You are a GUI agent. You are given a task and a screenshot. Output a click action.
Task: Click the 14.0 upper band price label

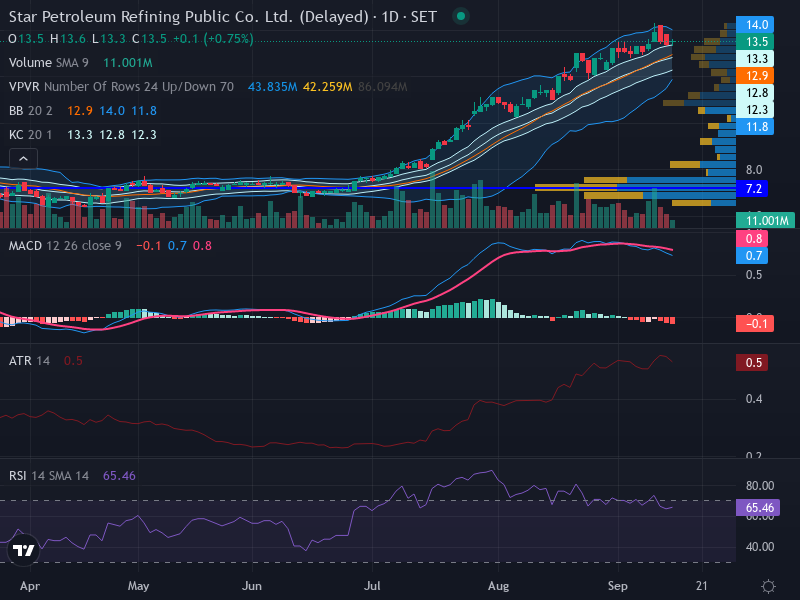755,24
